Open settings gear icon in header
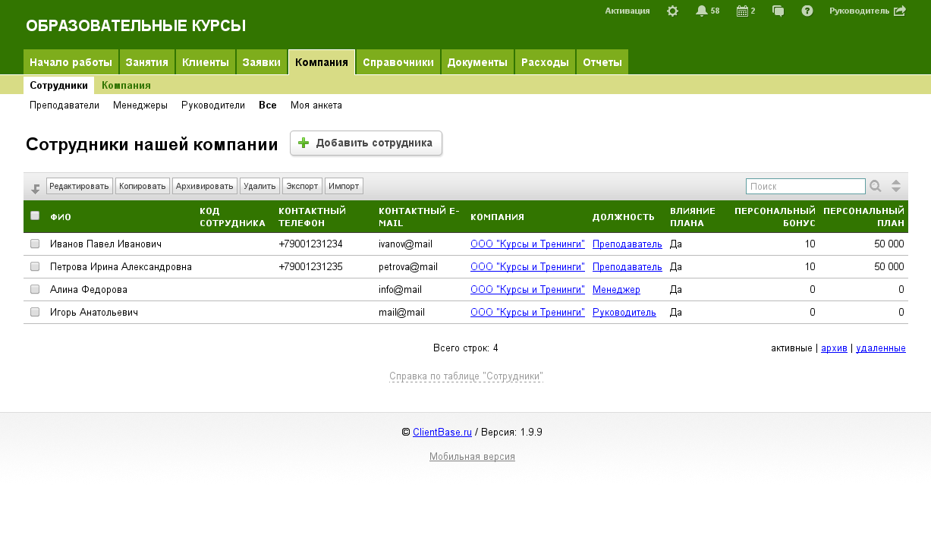The height and width of the screenshot is (560, 931). 672,11
